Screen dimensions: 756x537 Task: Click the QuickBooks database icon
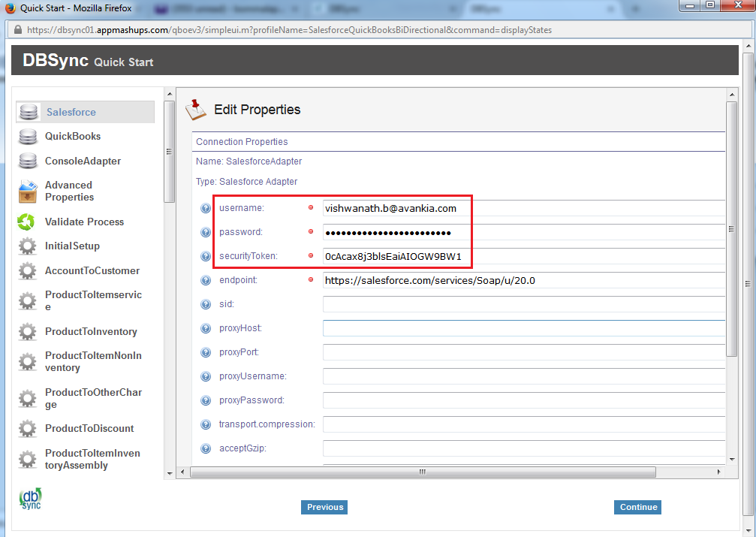click(x=28, y=137)
